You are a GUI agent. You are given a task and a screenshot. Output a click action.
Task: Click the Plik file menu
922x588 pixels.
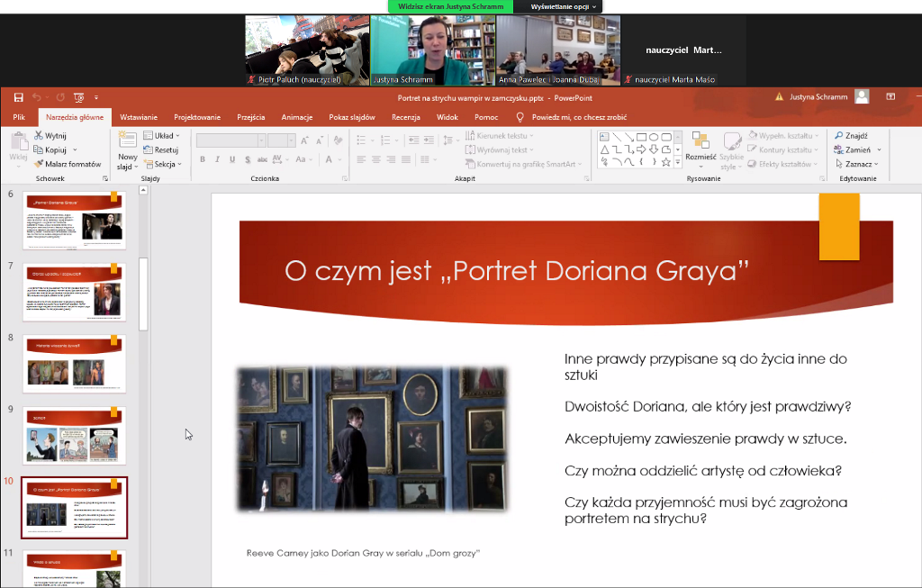click(x=19, y=117)
